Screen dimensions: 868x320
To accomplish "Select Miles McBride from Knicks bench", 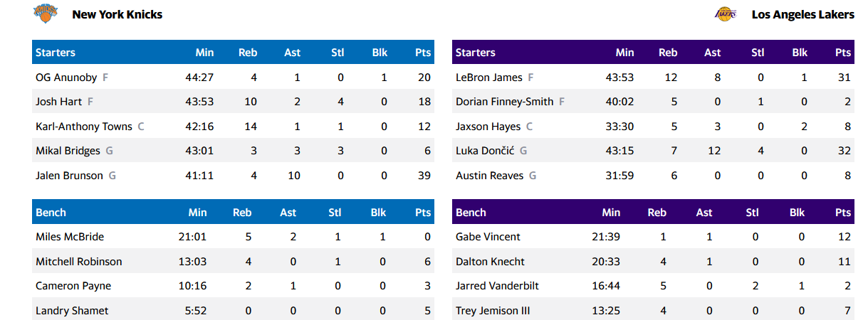I will tap(70, 237).
